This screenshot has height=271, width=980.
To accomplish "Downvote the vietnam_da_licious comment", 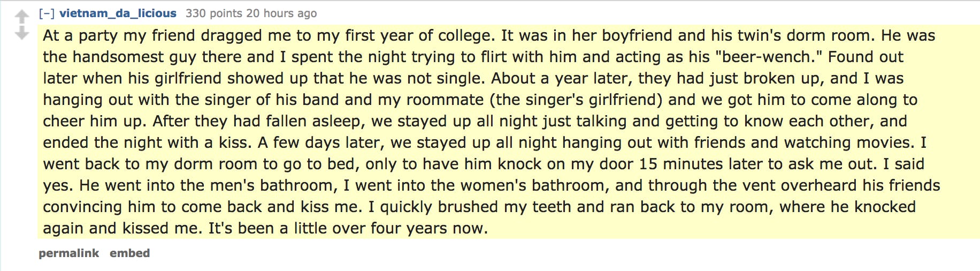I will tap(21, 34).
